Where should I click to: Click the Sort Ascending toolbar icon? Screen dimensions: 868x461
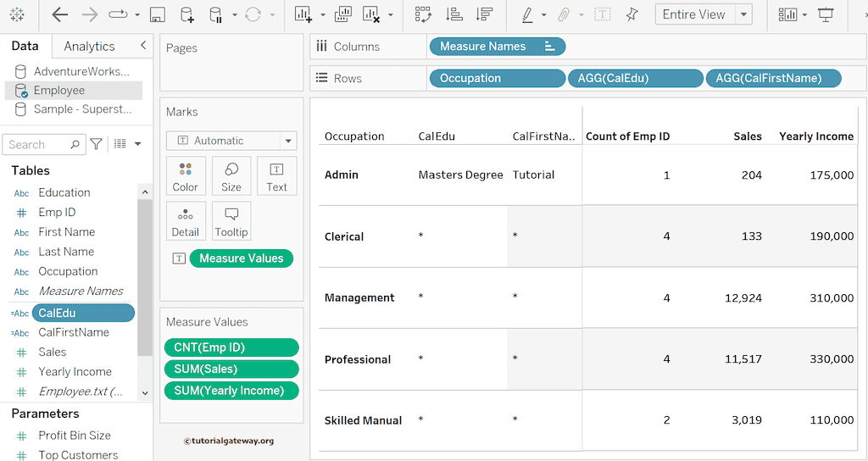tap(453, 14)
